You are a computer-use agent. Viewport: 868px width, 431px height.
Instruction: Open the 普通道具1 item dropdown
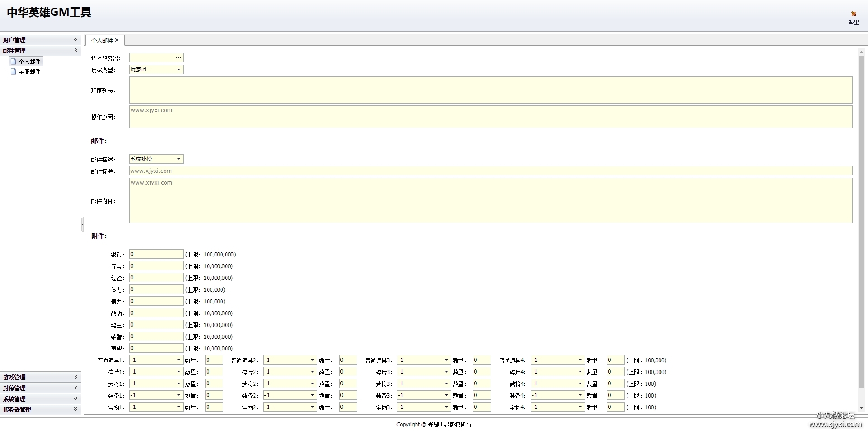coord(179,360)
